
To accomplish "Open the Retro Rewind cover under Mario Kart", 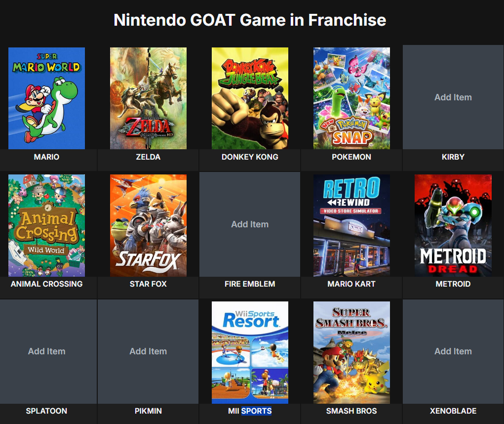I will pos(351,225).
